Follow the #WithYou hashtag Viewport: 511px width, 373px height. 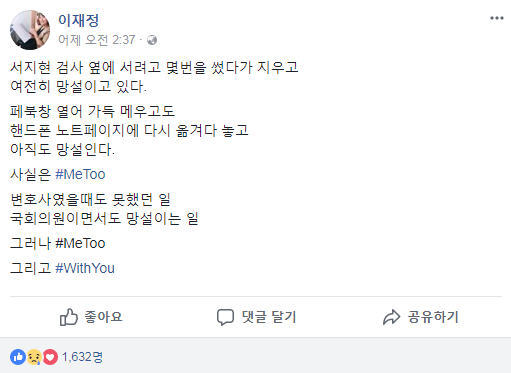tap(85, 268)
